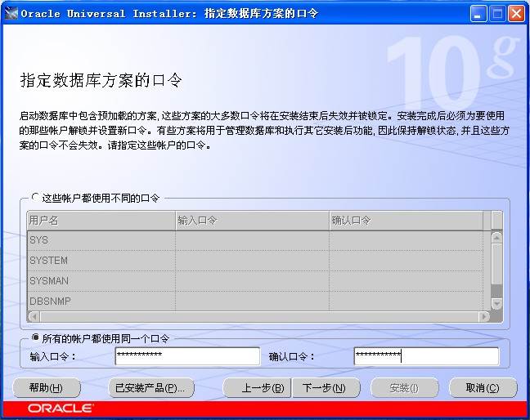Select 这些帐户都使用不同的口令 radio button
The width and height of the screenshot is (530, 420).
click(35, 197)
